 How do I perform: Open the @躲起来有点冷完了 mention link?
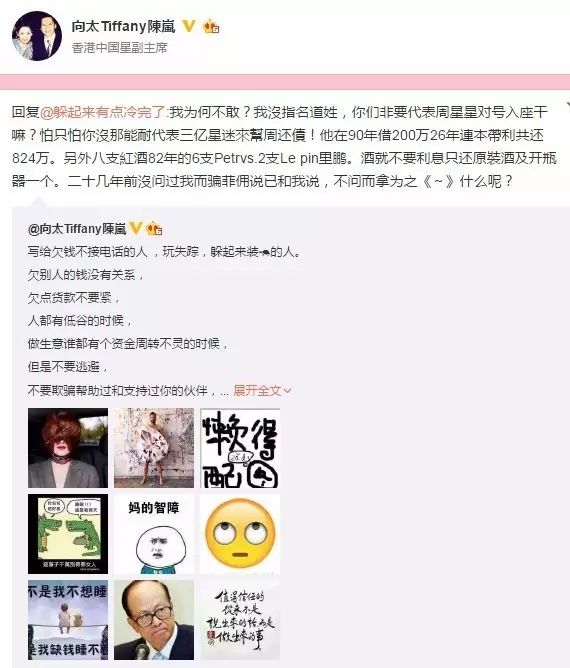pyautogui.click(x=103, y=112)
